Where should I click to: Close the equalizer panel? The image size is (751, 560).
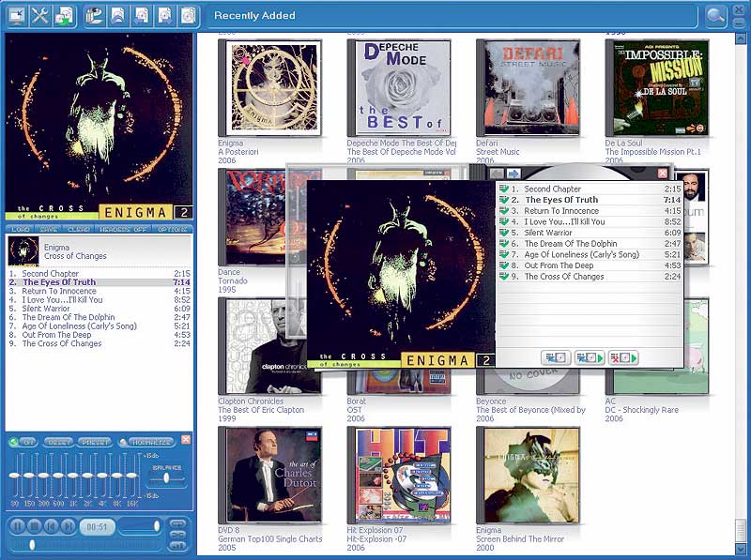click(x=186, y=439)
